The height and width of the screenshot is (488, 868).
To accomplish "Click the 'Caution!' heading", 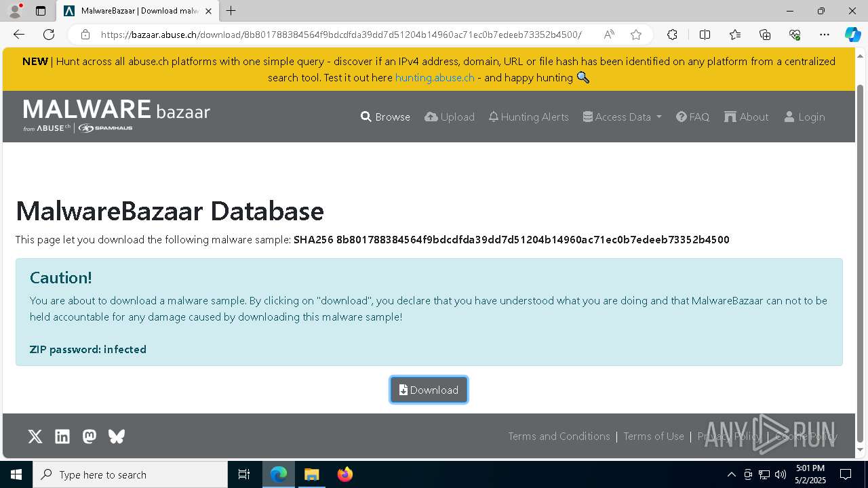I will (x=61, y=277).
